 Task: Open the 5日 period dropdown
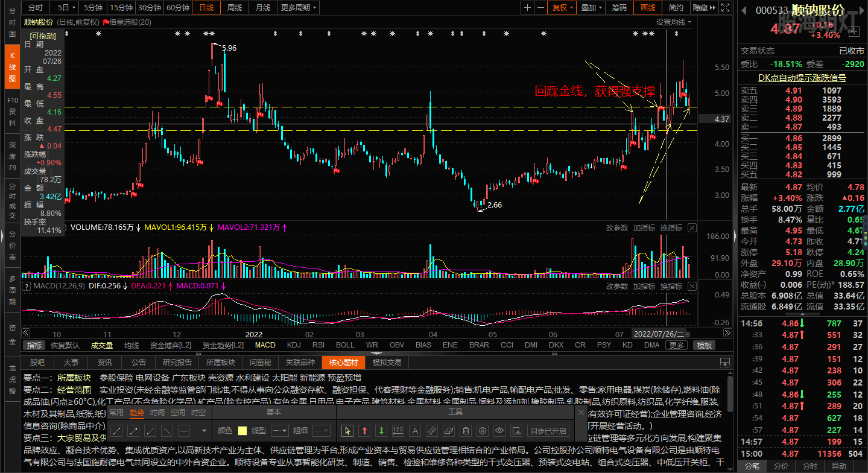coord(67,7)
